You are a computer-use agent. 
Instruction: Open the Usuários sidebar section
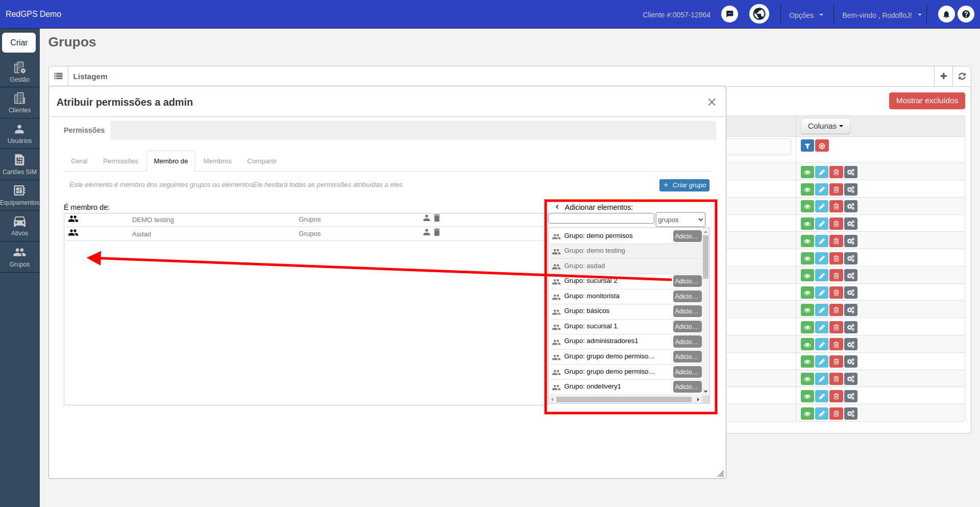[x=19, y=134]
